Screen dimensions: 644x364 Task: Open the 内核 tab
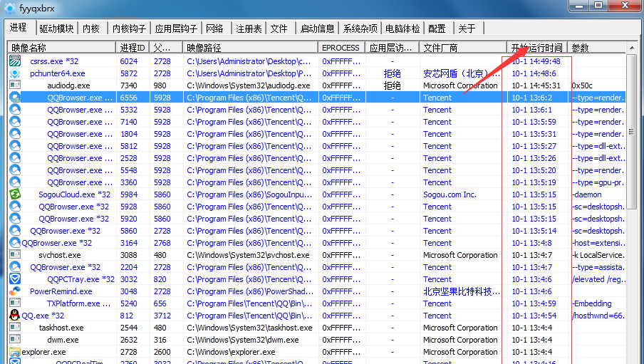pyautogui.click(x=90, y=28)
